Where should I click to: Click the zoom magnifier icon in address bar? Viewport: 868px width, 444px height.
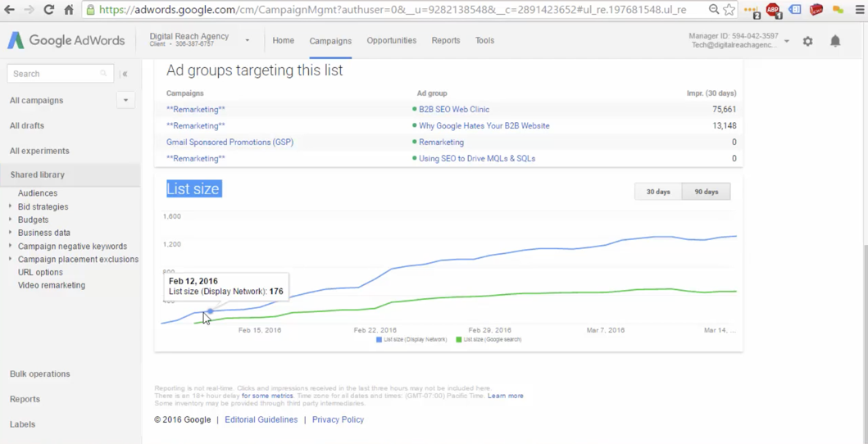[714, 9]
